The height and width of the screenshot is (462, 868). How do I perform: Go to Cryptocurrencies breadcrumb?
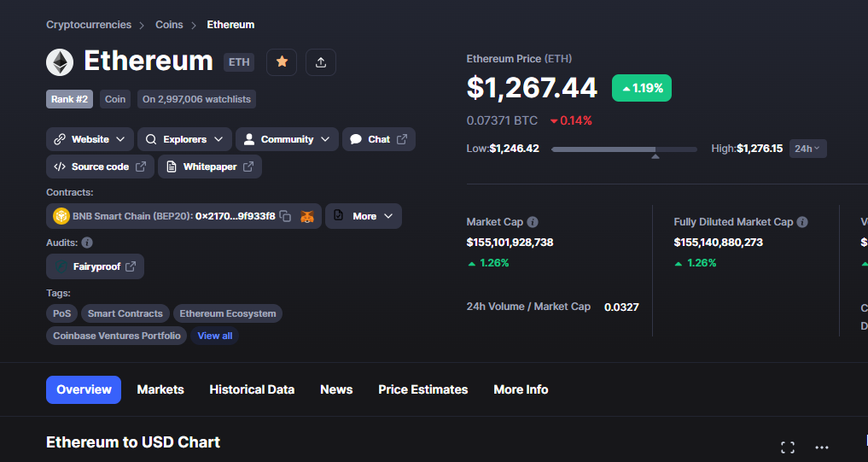pos(89,25)
